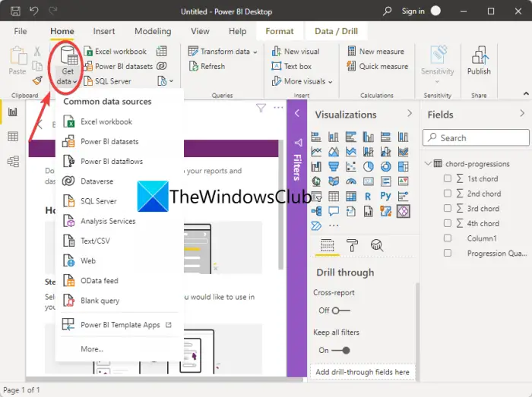Viewport: 532px width, 397px height.
Task: Click the canvas vertical scrollbar
Action: (280, 205)
